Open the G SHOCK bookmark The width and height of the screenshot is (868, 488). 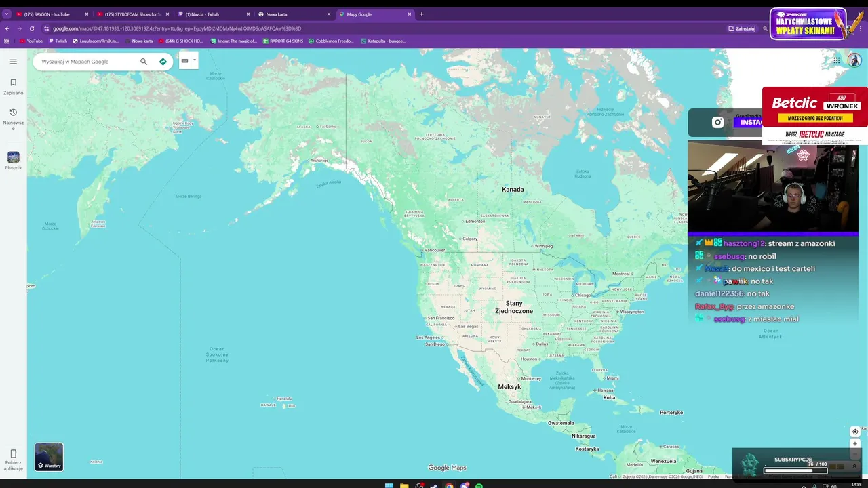pyautogui.click(x=181, y=41)
